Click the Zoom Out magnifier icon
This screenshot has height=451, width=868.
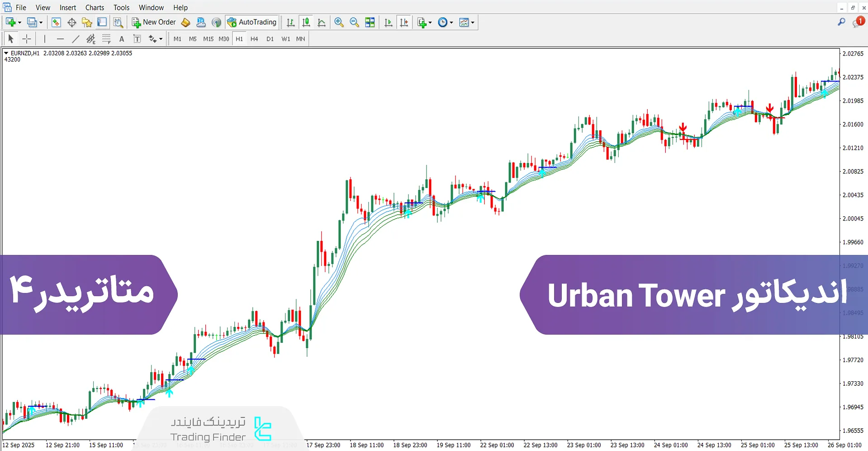point(354,22)
